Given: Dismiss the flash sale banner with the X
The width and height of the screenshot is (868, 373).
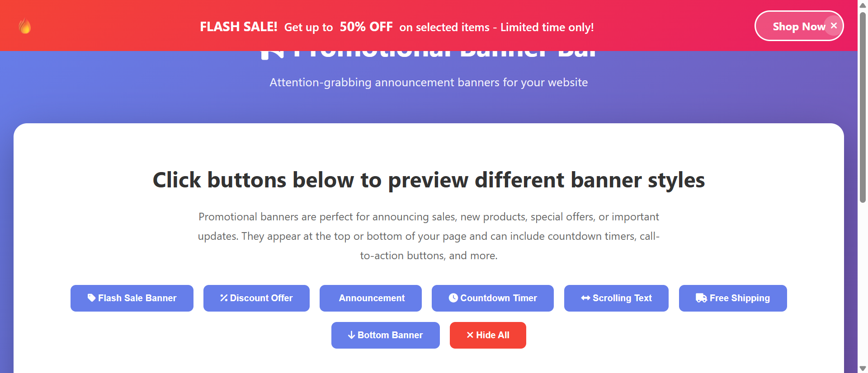Looking at the screenshot, I should click(834, 25).
